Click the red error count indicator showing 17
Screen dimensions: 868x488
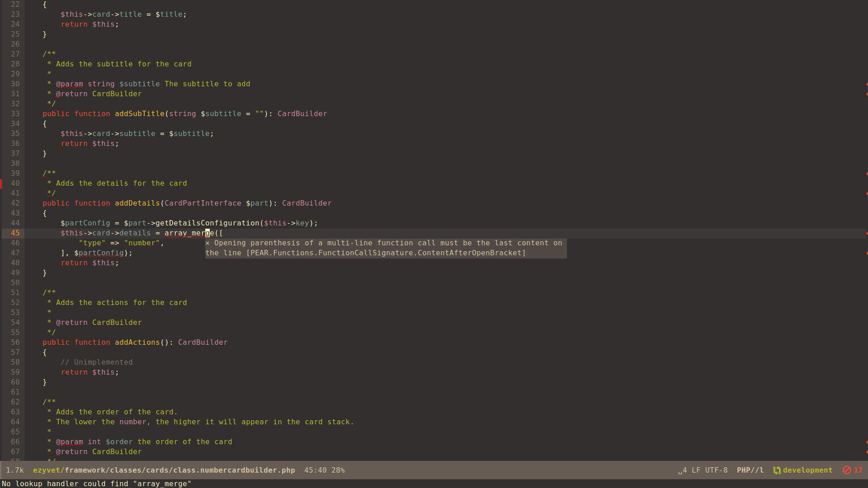[853, 470]
